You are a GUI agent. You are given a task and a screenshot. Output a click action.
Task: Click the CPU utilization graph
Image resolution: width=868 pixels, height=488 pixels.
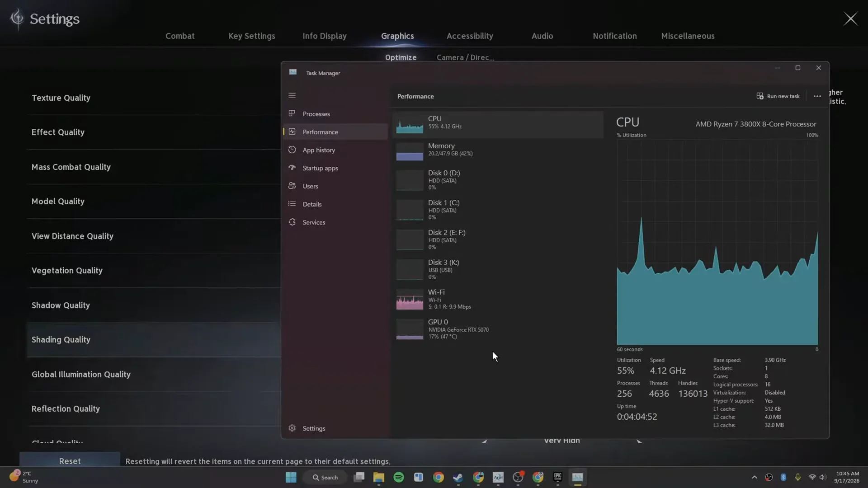[x=717, y=242]
